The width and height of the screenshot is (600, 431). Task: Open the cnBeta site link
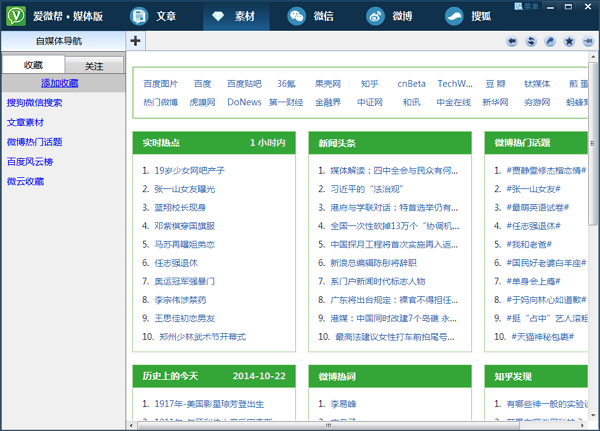click(x=411, y=83)
